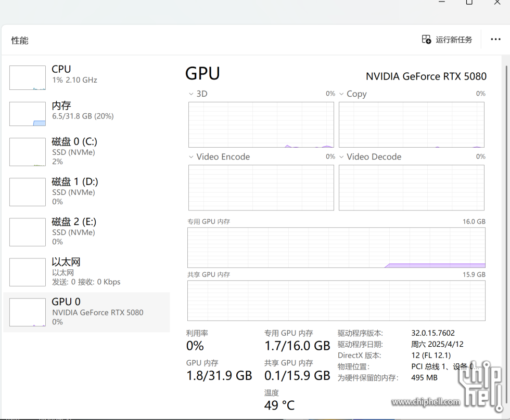Click the 6.5/31.8 GB (20%) memory text
Image resolution: width=510 pixels, height=420 pixels.
(x=83, y=116)
